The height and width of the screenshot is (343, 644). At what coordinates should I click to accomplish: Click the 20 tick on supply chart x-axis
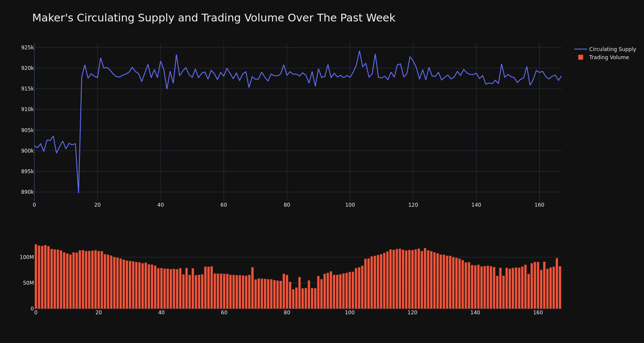click(97, 205)
